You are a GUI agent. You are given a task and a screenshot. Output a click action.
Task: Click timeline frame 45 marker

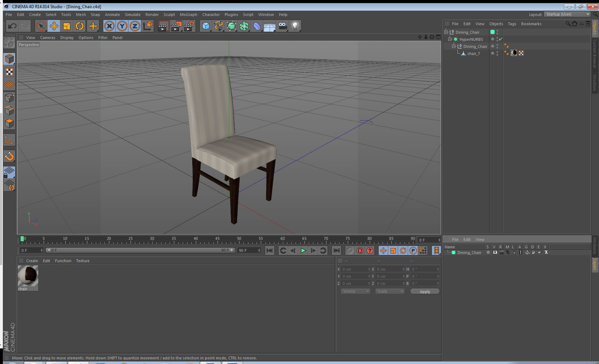[217, 239]
